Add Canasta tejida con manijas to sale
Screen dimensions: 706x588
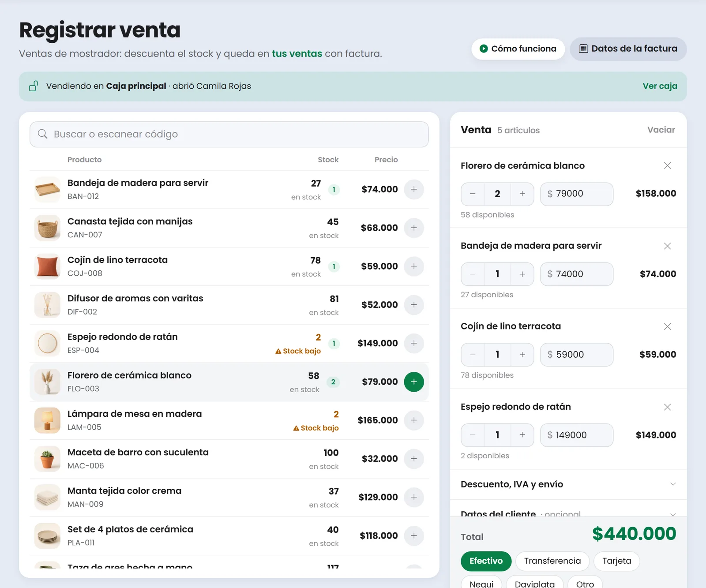414,228
